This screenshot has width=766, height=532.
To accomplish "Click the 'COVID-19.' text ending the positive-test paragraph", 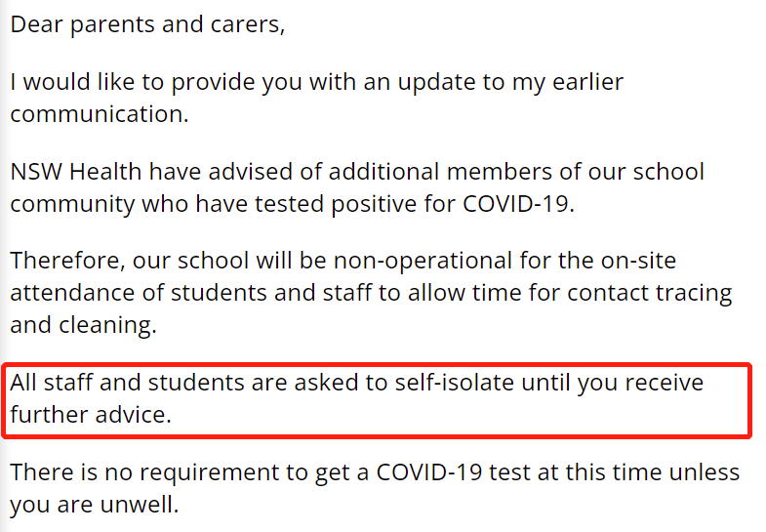I will pos(518,204).
